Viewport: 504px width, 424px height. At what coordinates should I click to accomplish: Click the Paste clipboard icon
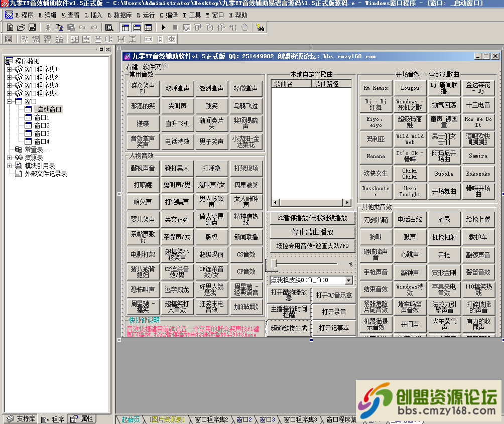click(71, 27)
